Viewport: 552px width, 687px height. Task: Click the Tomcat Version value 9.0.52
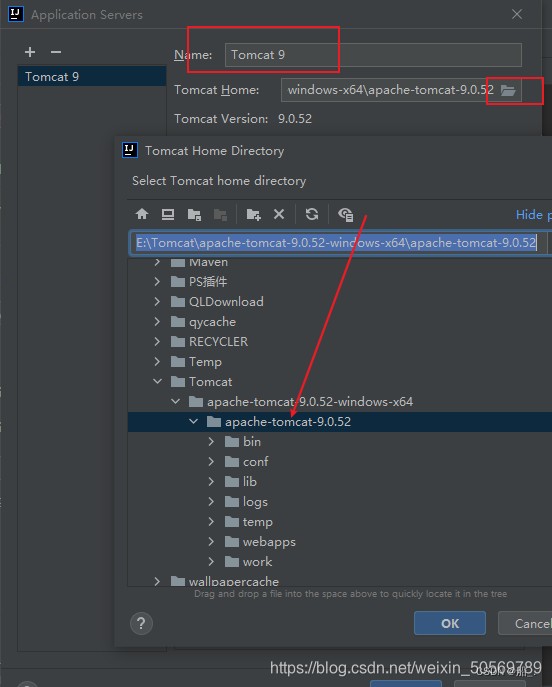click(295, 119)
